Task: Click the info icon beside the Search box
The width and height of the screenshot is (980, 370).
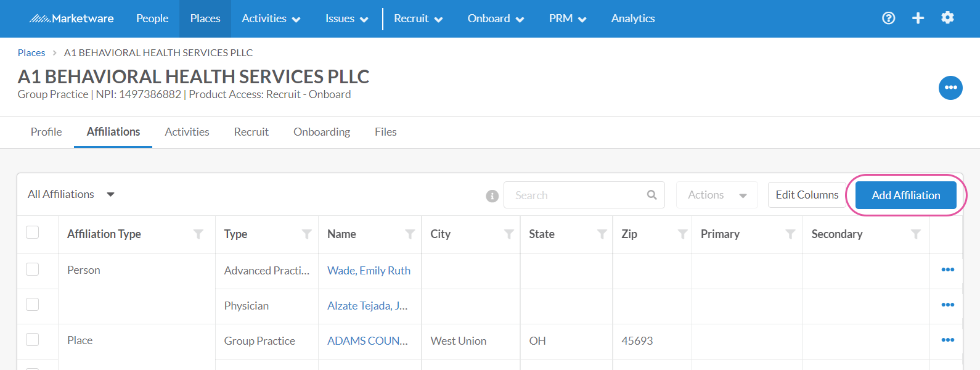Action: pos(492,195)
